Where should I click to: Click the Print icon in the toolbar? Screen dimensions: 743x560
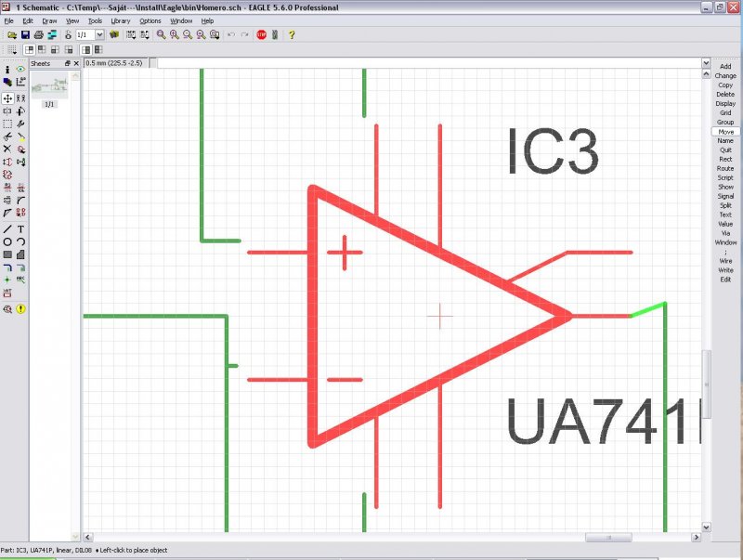(39, 34)
